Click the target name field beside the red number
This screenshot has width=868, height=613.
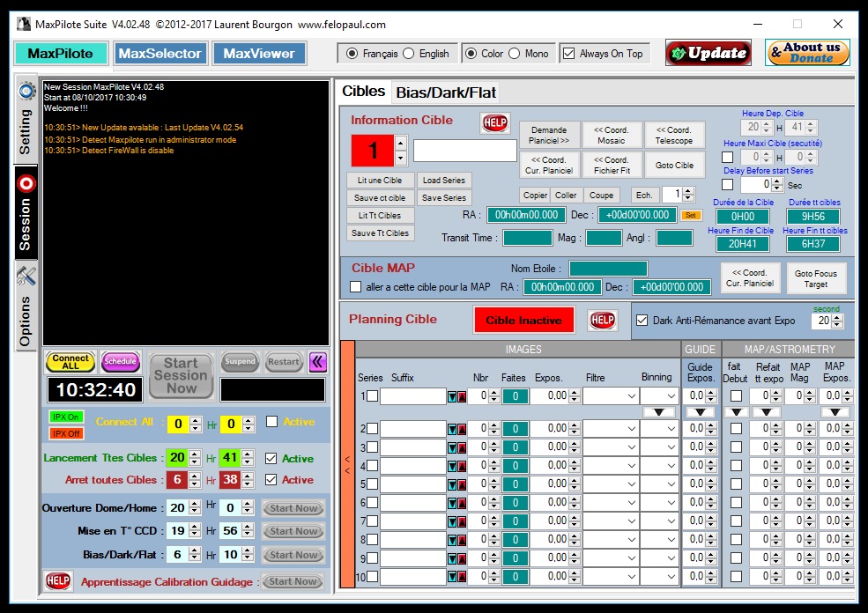point(465,151)
